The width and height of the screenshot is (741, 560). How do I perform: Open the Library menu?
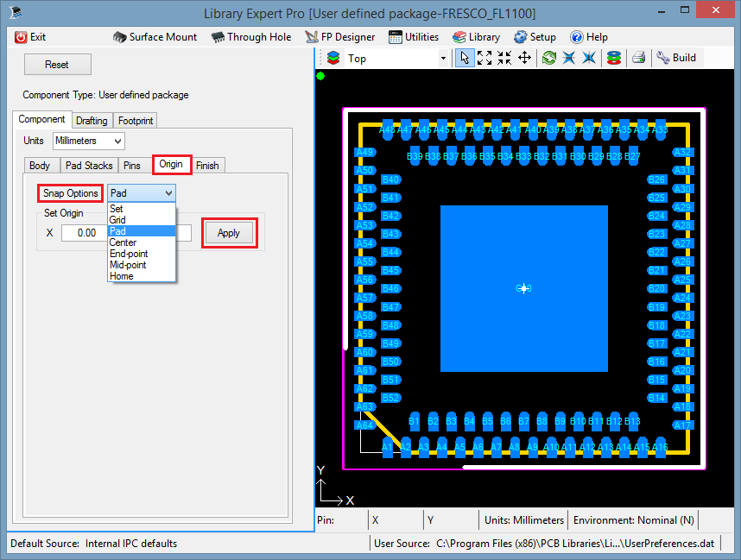pos(476,37)
